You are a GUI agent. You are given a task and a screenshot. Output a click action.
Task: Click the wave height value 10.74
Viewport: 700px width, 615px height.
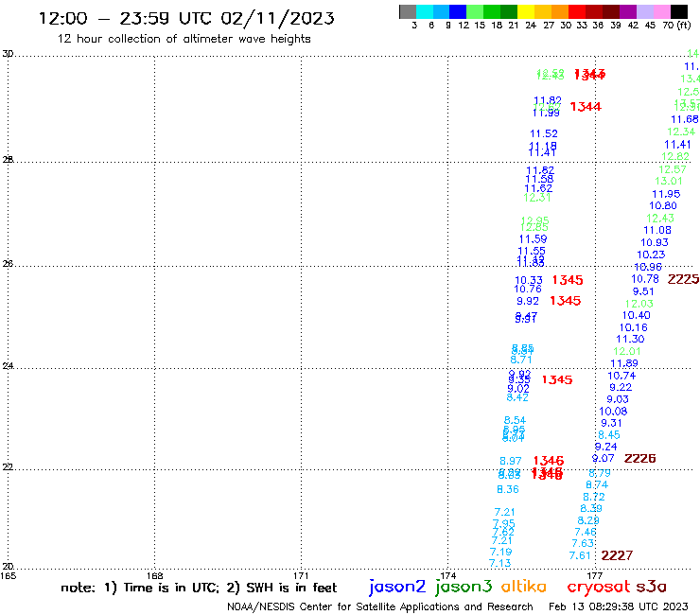621,376
